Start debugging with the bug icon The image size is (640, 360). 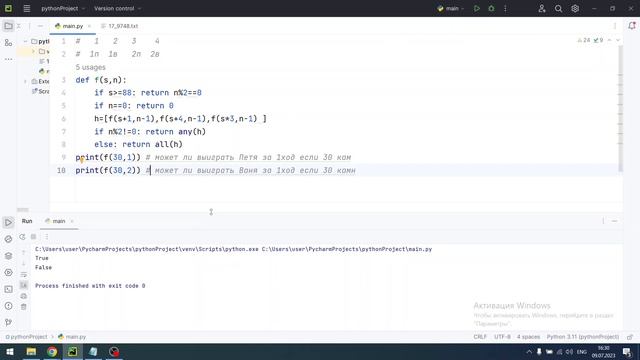pos(491,8)
